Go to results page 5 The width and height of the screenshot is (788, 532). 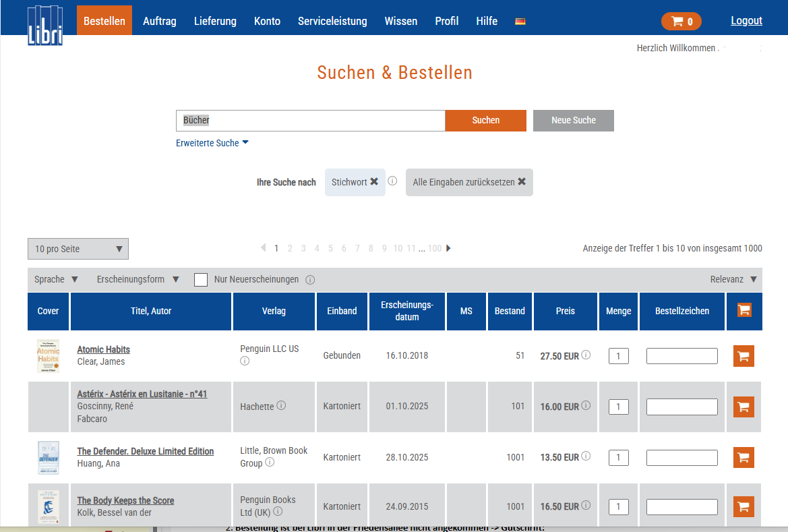click(330, 248)
